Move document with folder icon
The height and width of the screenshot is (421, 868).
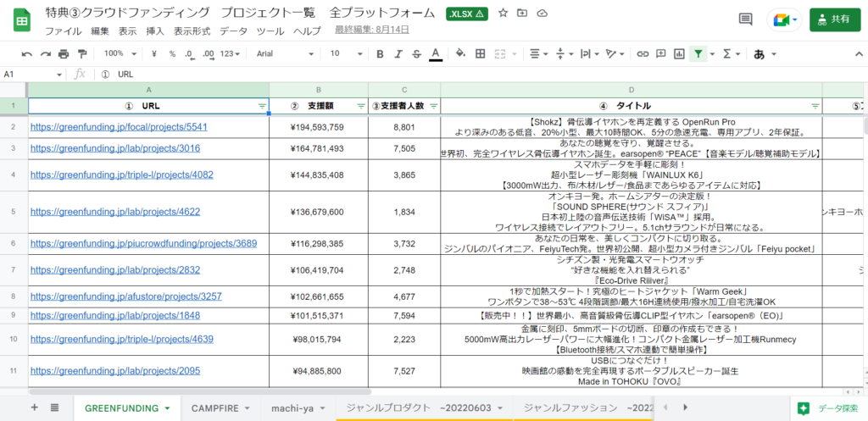coord(522,13)
